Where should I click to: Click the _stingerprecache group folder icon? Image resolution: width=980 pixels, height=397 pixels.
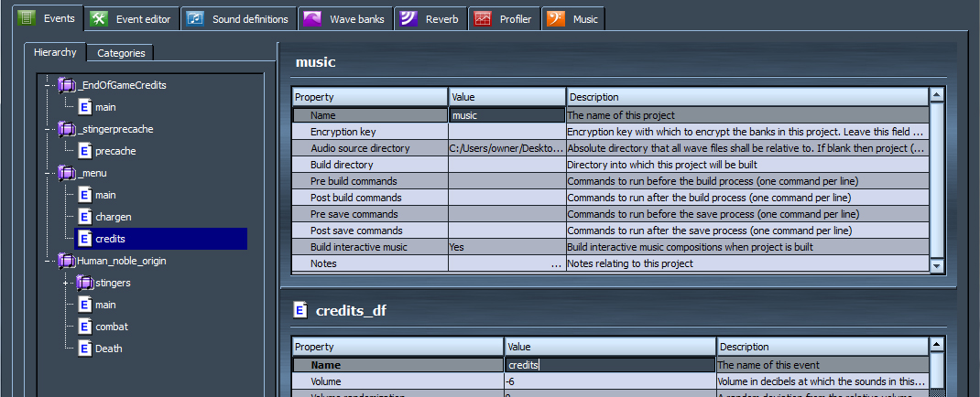(68, 129)
